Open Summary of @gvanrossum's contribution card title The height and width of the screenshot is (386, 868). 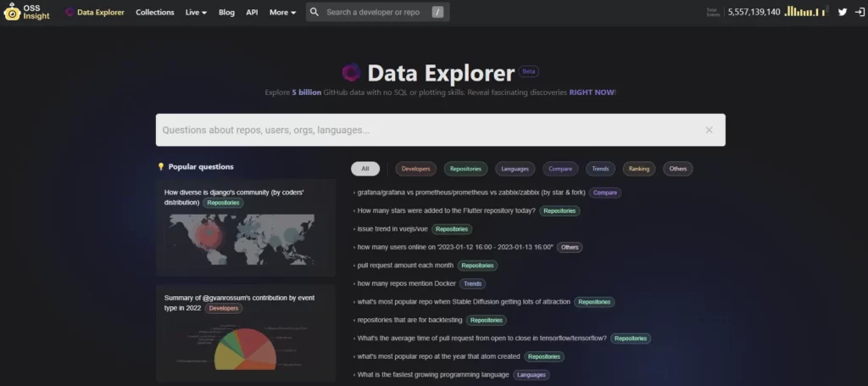tap(239, 303)
